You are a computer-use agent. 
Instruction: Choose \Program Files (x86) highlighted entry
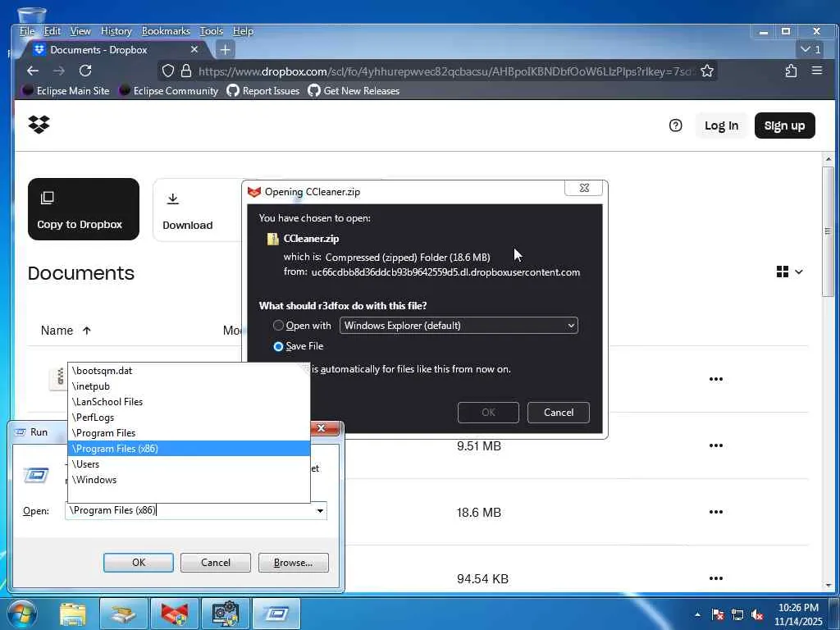tap(189, 449)
